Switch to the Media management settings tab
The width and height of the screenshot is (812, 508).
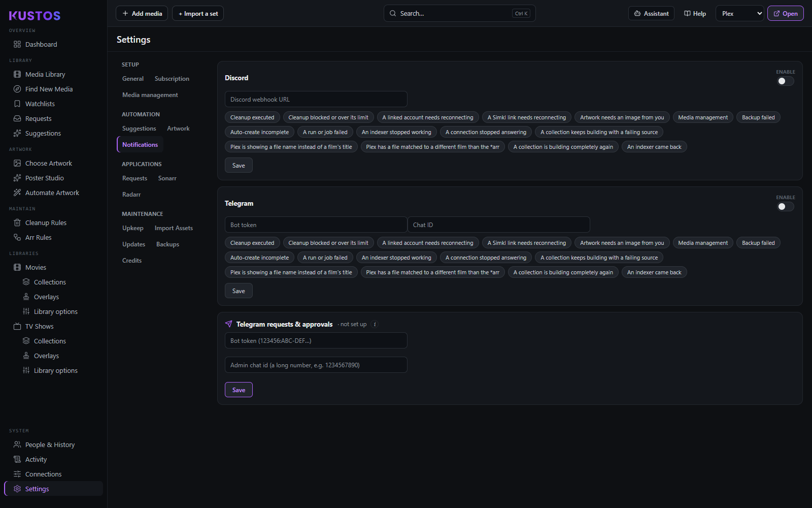(150, 95)
